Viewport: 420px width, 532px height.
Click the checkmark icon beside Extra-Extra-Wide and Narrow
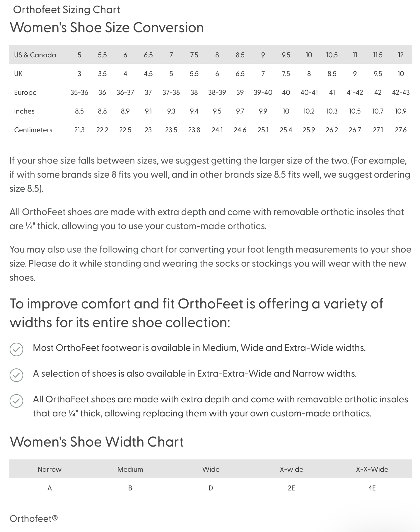16,375
